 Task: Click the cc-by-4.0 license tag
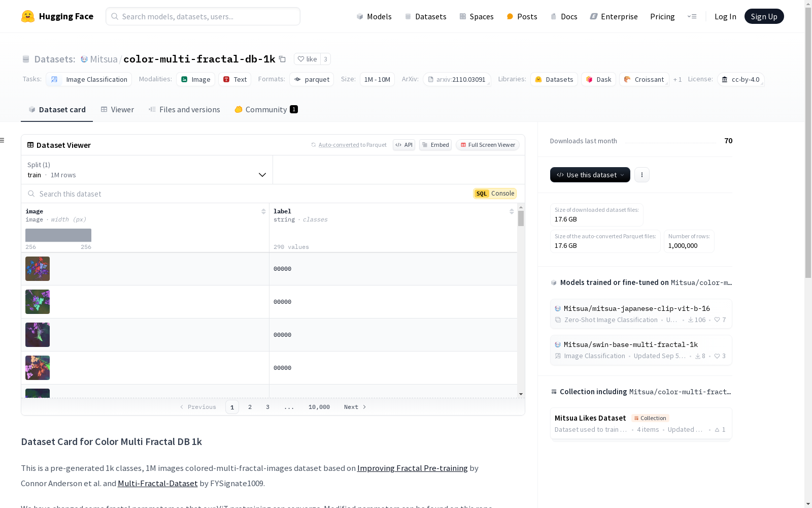coord(740,79)
